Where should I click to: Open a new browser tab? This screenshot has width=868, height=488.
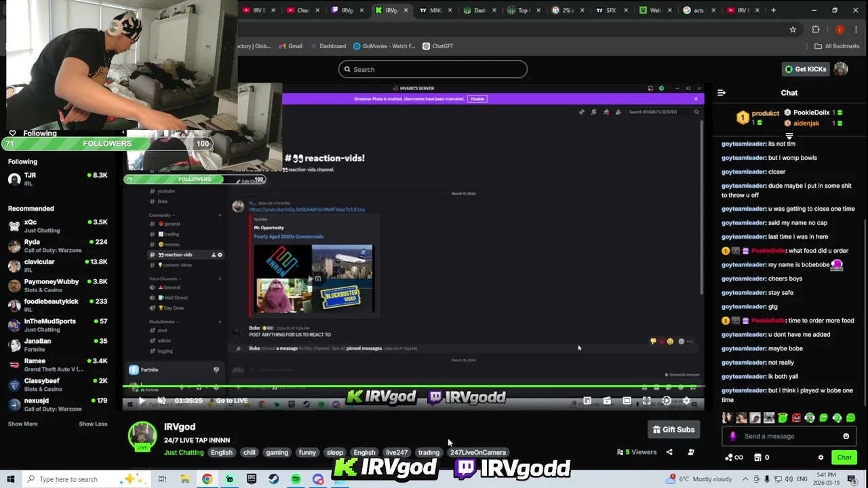[x=773, y=10]
